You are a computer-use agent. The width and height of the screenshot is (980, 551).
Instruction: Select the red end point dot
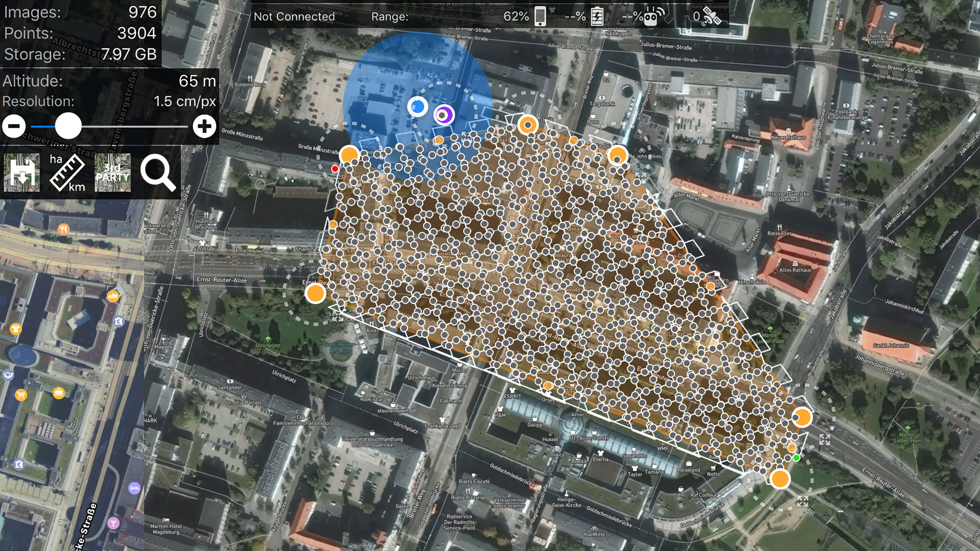[335, 169]
